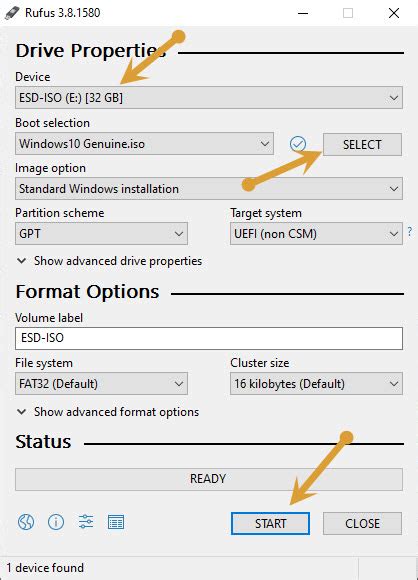Show the log via list icon
This screenshot has height=580, width=418.
point(116,522)
